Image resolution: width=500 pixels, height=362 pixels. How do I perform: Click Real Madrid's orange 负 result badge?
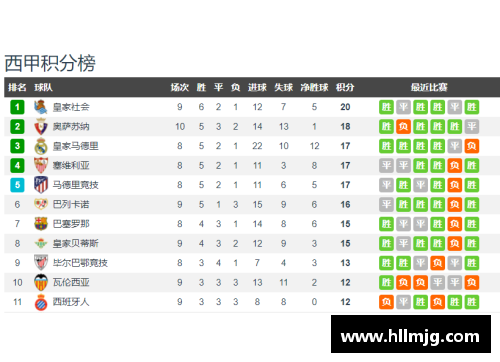pyautogui.click(x=472, y=146)
